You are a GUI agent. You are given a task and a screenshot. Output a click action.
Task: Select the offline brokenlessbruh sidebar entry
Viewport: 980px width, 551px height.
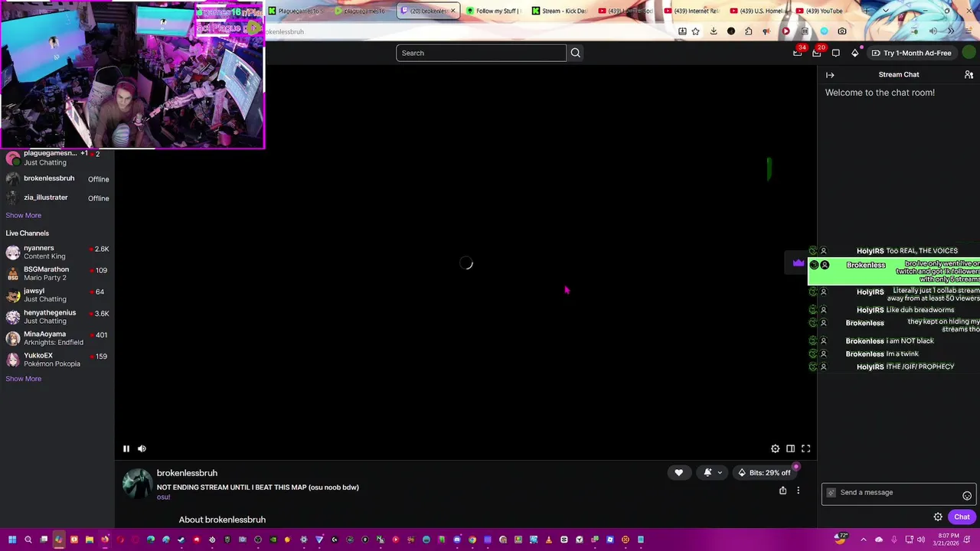[57, 178]
